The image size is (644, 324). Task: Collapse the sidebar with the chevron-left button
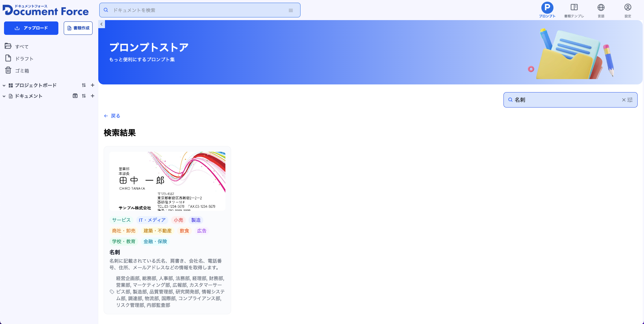tap(101, 24)
